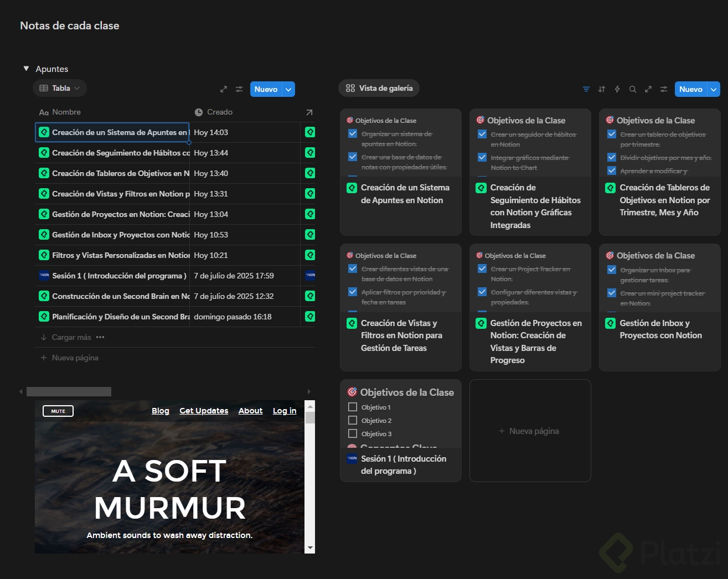728x579 pixels.
Task: Click the gallery sort arrows icon
Action: click(602, 89)
